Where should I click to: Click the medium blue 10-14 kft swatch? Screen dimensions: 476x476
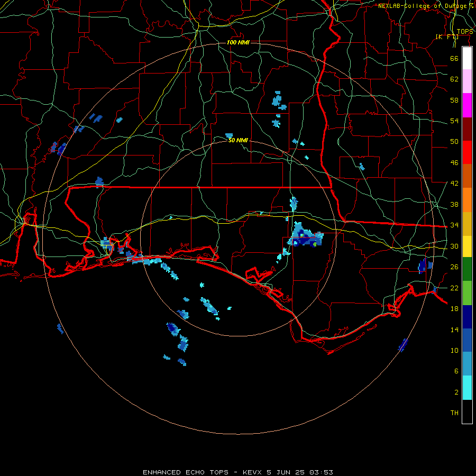pos(467,340)
